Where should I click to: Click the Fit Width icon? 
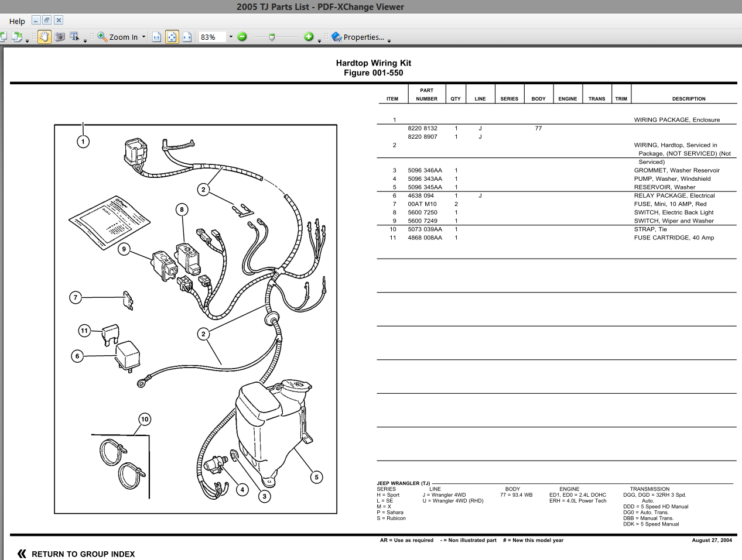[187, 37]
